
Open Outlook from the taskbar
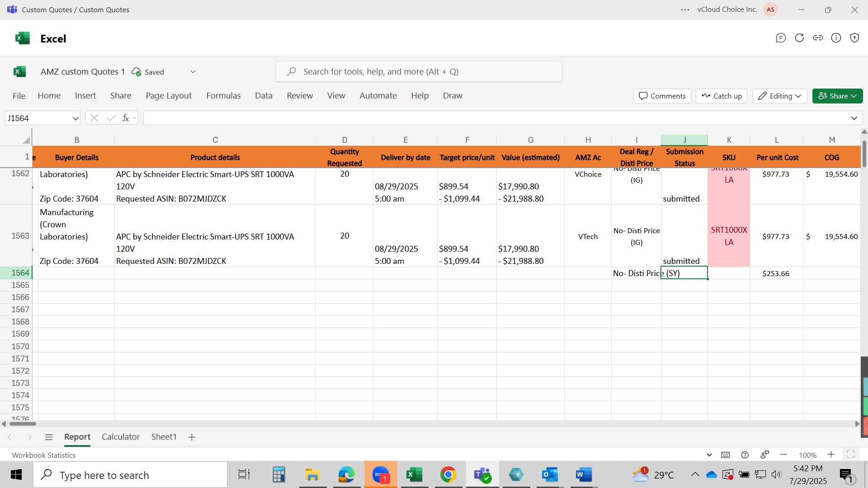coord(550,474)
